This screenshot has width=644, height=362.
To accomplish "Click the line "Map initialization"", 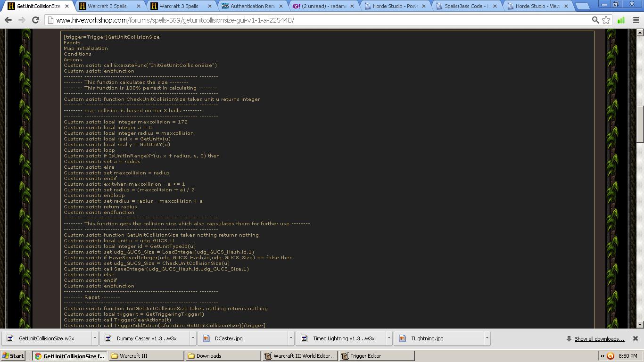I will (x=86, y=48).
